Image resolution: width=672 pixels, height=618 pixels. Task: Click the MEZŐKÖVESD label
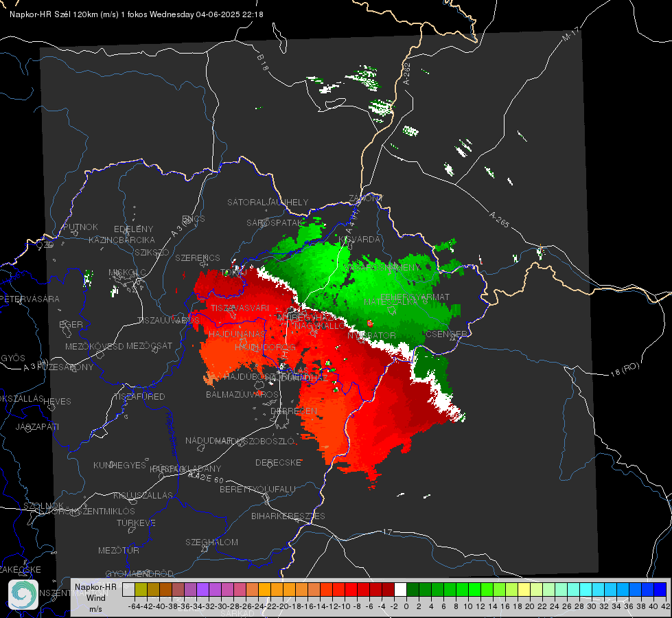pos(94,346)
